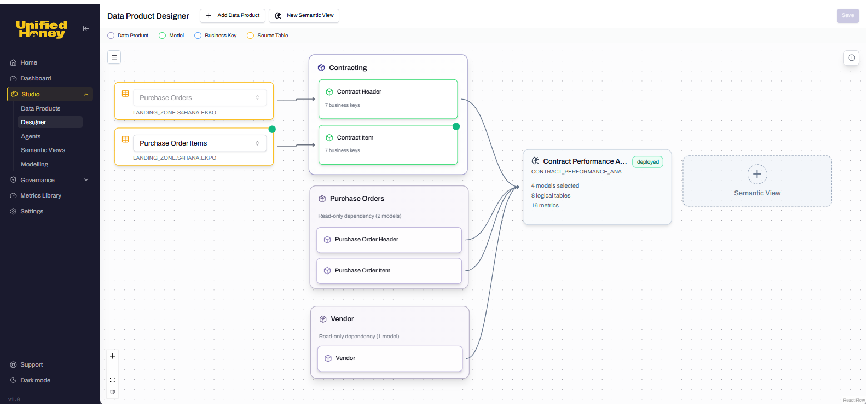Open Semantic Views in sidebar
The width and height of the screenshot is (868, 406).
click(43, 150)
